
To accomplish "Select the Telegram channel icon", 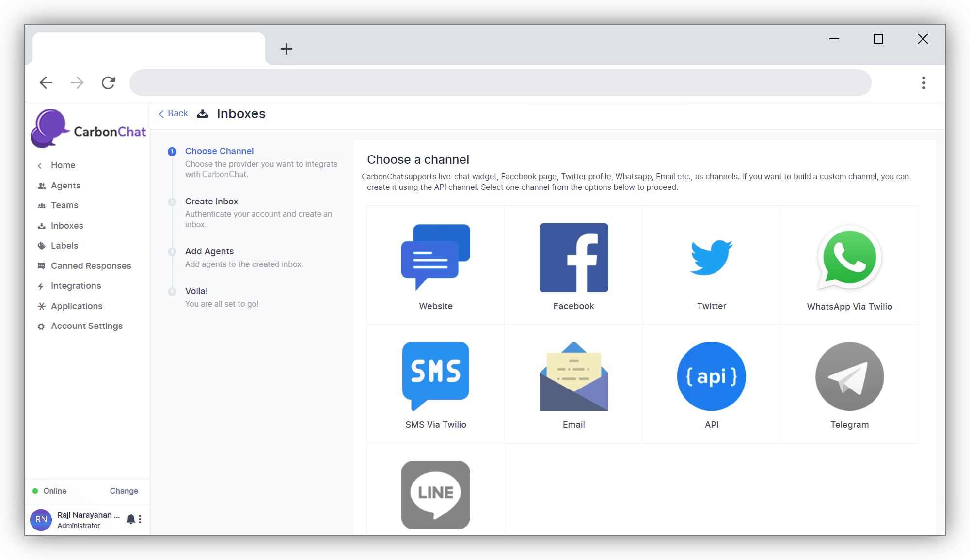I will (849, 376).
